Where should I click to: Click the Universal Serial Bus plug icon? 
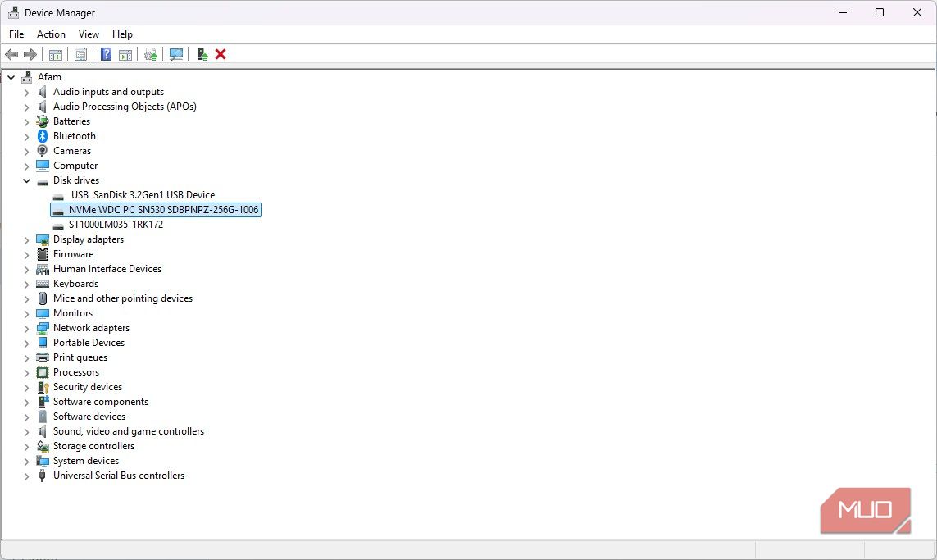[43, 476]
